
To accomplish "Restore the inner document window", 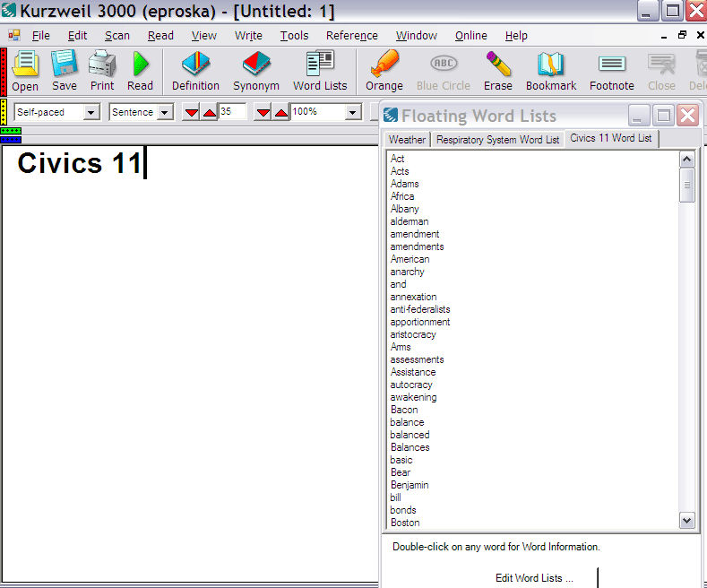I will (x=682, y=35).
